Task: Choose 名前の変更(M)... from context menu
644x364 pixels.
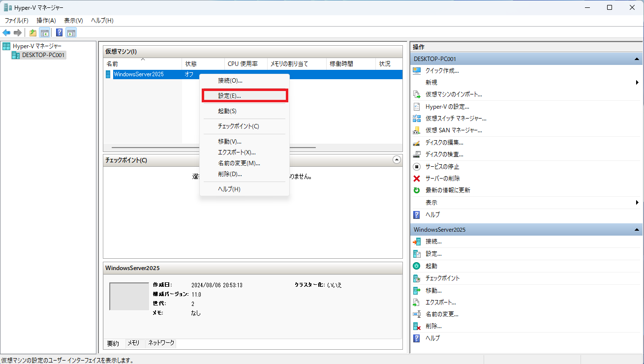Action: click(245, 163)
